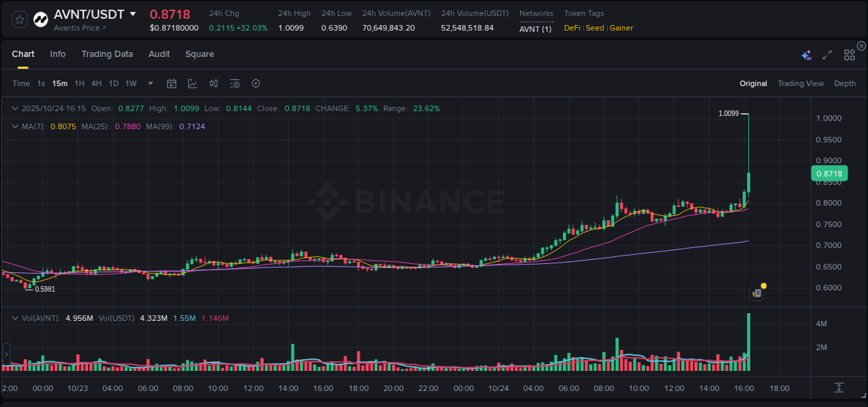Screen dimensions: 868x407
Task: Click the panel icon with yellow notification dot
Action: 756,294
